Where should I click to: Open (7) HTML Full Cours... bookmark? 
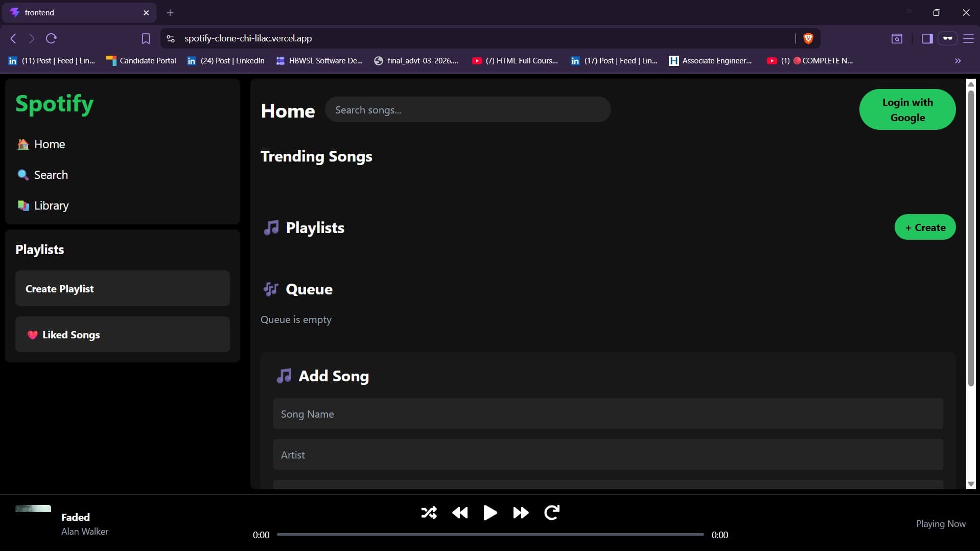(x=515, y=60)
